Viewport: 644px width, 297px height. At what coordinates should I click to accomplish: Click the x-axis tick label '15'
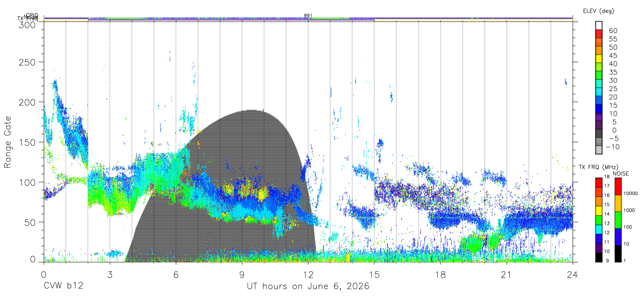coord(374,274)
